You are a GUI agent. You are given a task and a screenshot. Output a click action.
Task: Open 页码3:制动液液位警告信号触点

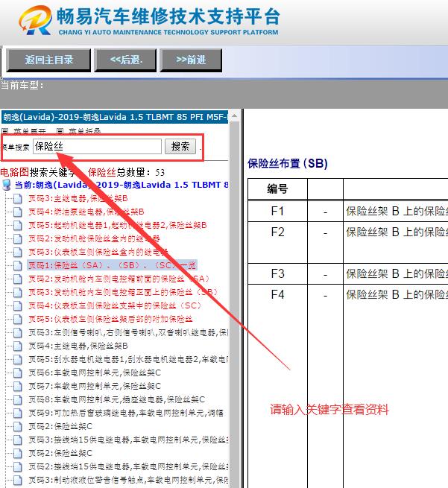[128, 480]
